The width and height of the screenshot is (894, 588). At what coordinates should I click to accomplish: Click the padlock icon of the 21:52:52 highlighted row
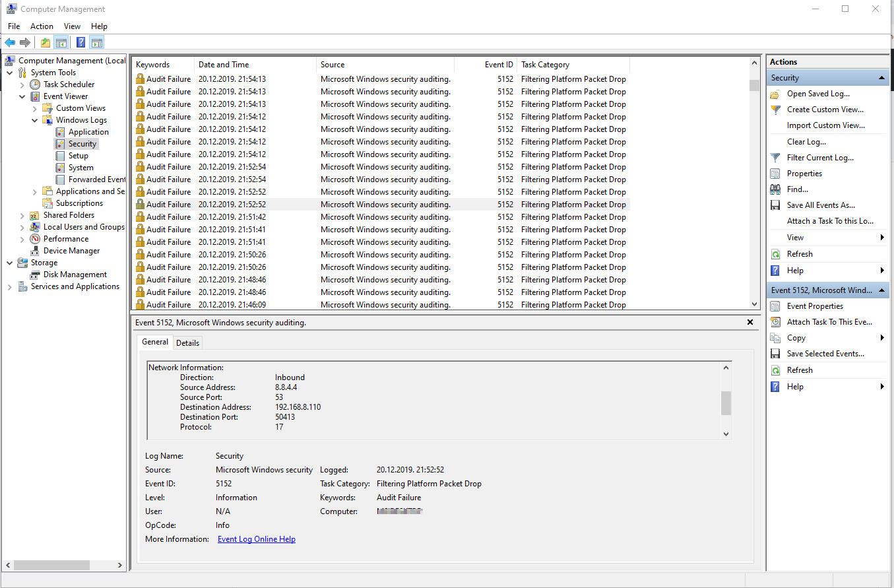click(x=140, y=205)
